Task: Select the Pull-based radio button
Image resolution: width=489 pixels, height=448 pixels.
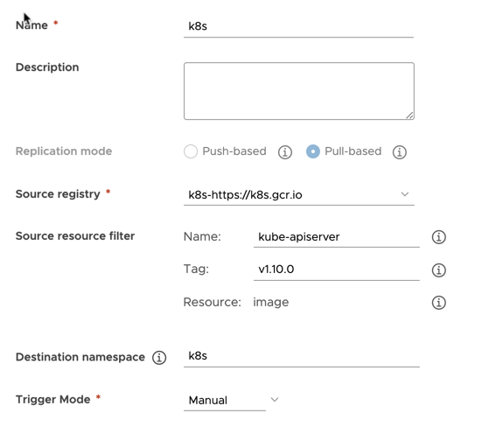Action: click(x=313, y=151)
